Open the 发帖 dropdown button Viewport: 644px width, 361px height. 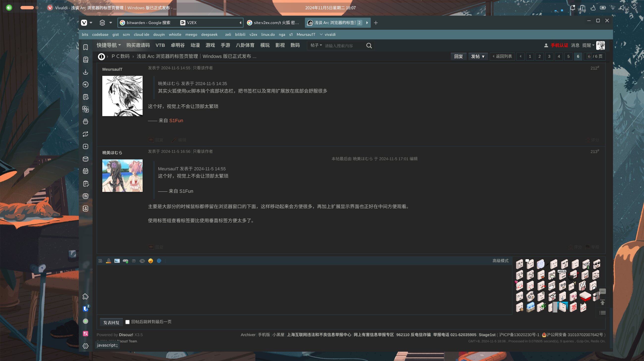point(478,56)
